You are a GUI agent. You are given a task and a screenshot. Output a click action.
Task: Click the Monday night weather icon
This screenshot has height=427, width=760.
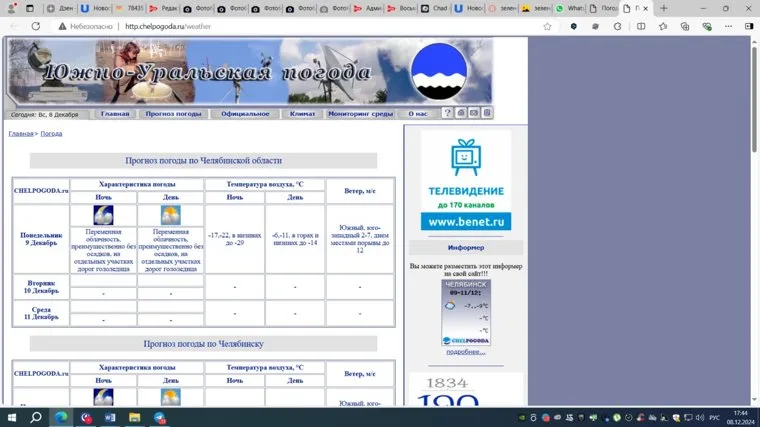coord(103,215)
